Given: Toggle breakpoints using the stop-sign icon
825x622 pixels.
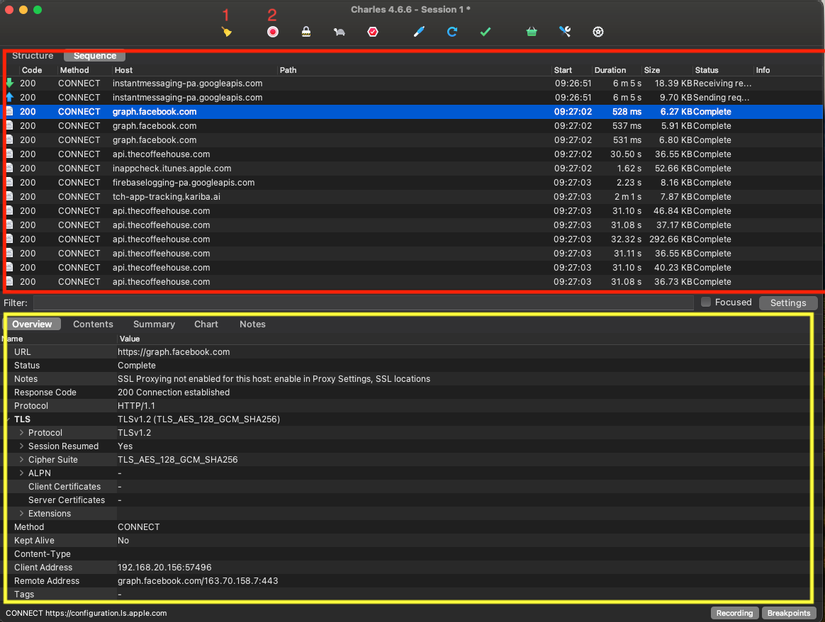Looking at the screenshot, I should coord(374,31).
